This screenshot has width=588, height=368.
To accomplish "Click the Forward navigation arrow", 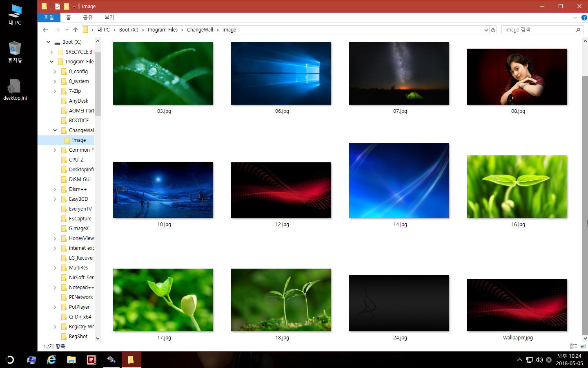I will (x=57, y=30).
